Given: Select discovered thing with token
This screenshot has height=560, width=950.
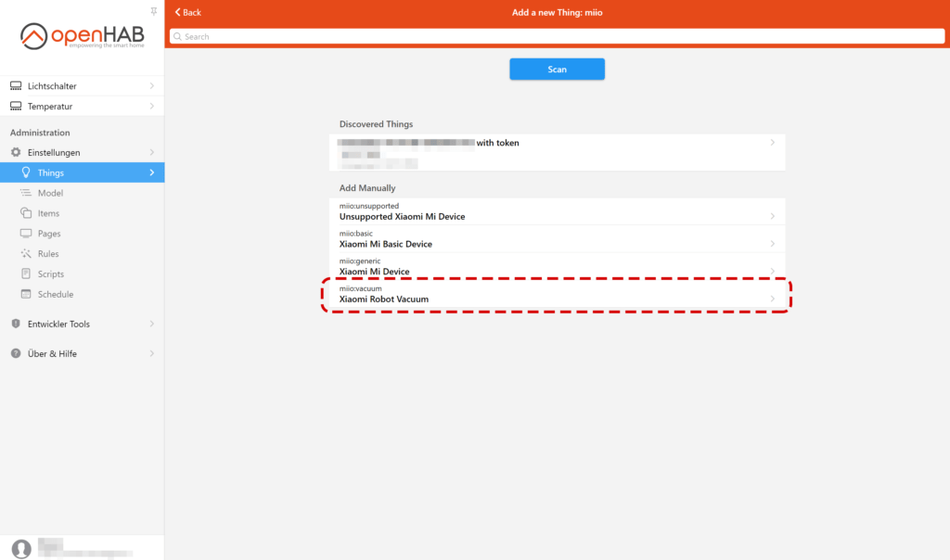Looking at the screenshot, I should point(557,153).
